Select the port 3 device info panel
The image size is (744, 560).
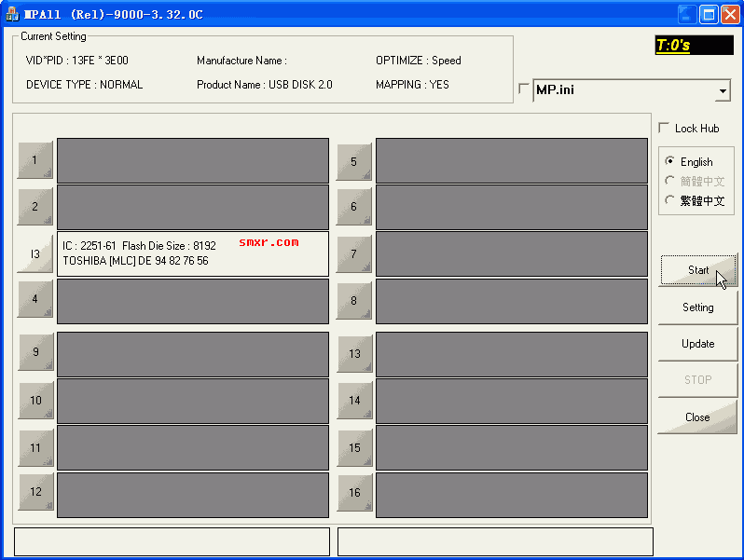[x=192, y=253]
